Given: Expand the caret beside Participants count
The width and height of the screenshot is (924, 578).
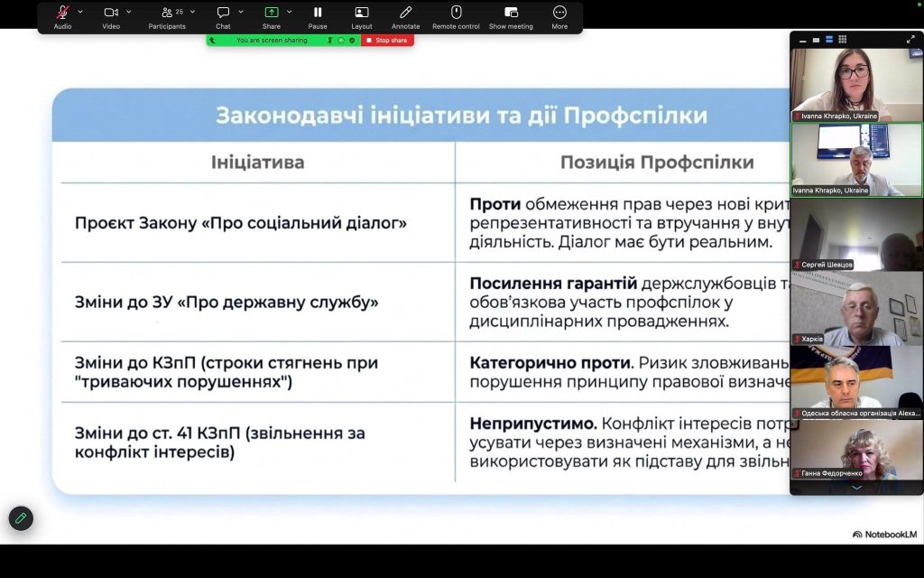Looking at the screenshot, I should 193,12.
